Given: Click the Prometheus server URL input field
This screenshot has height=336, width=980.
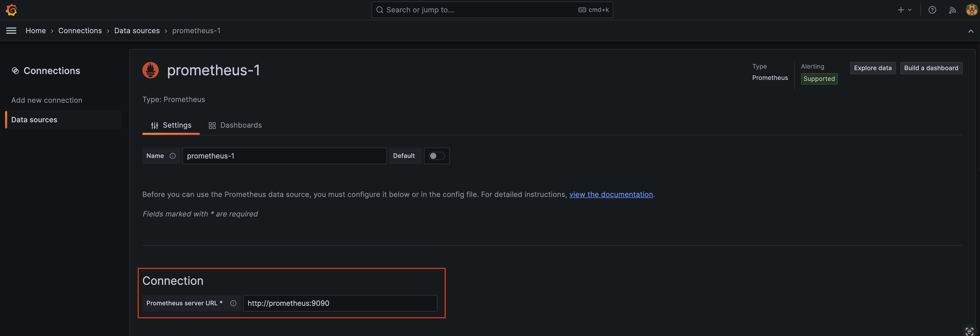Looking at the screenshot, I should coord(340,303).
